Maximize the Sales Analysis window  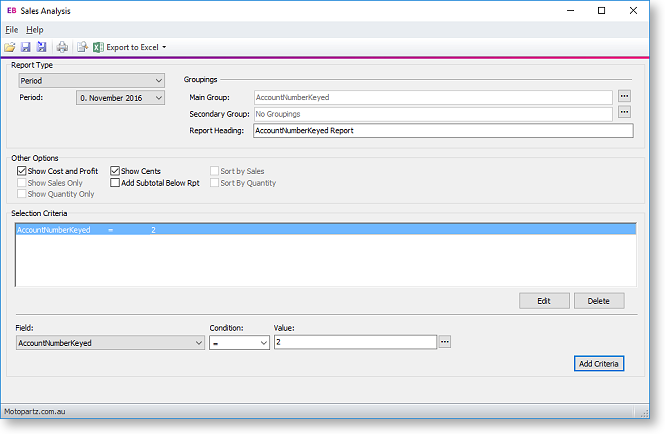coord(601,11)
